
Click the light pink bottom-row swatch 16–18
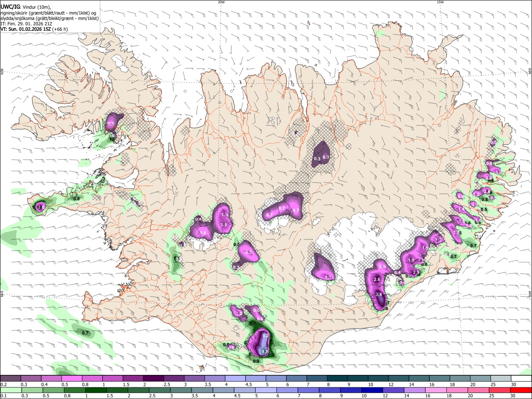click(x=435, y=390)
